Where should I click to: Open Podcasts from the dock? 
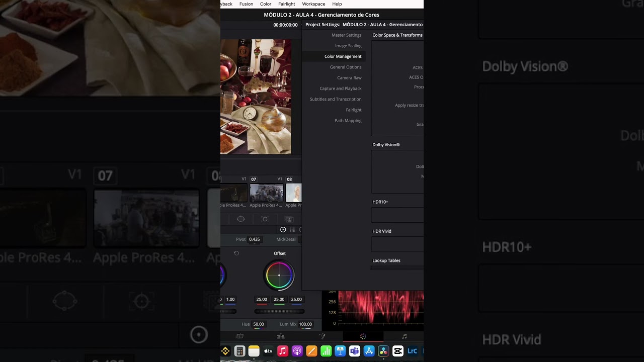(297, 351)
